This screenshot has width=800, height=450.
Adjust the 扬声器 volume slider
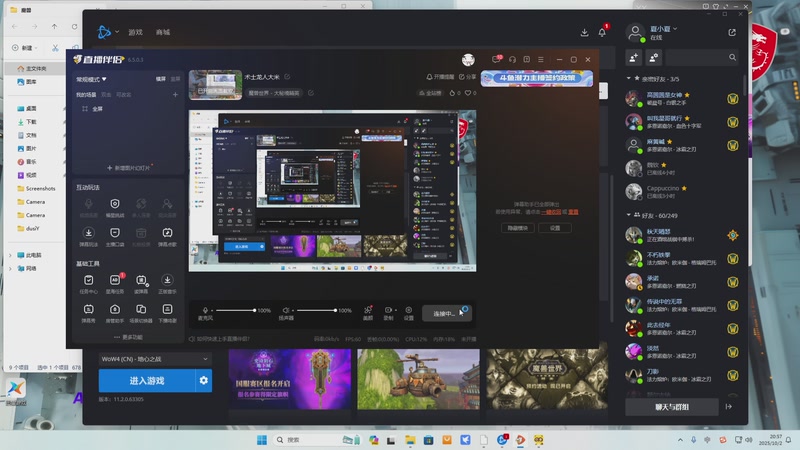[316, 310]
